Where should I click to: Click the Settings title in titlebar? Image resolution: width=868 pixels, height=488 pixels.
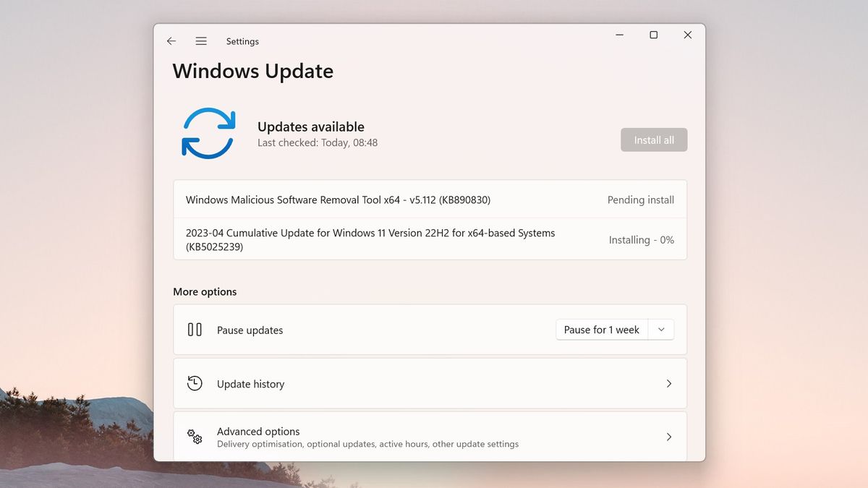coord(242,41)
